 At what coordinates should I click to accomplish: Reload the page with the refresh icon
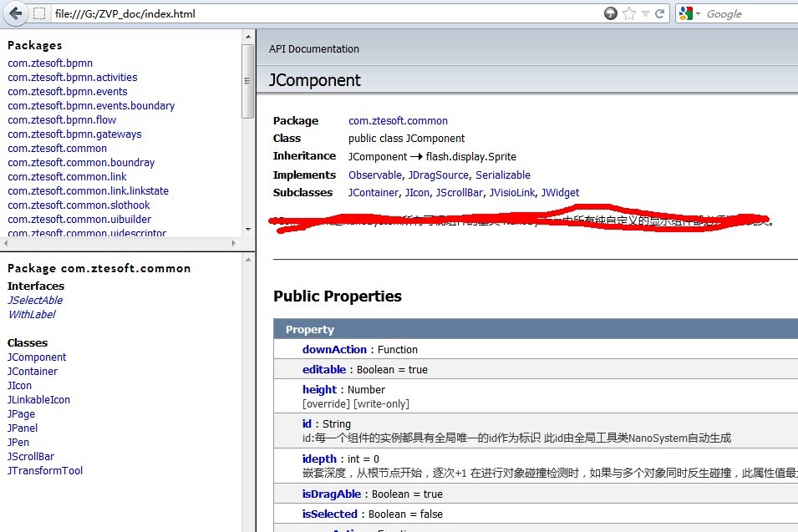(x=659, y=13)
